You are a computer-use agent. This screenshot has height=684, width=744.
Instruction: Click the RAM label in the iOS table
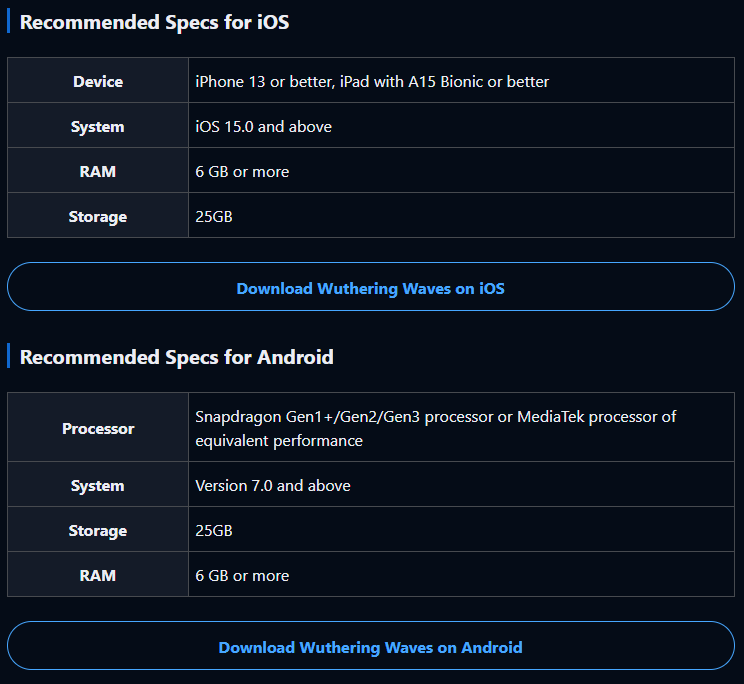point(98,170)
